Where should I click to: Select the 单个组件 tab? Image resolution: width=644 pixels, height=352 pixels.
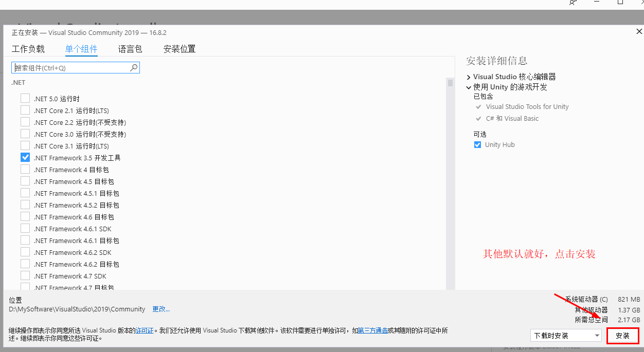(81, 49)
